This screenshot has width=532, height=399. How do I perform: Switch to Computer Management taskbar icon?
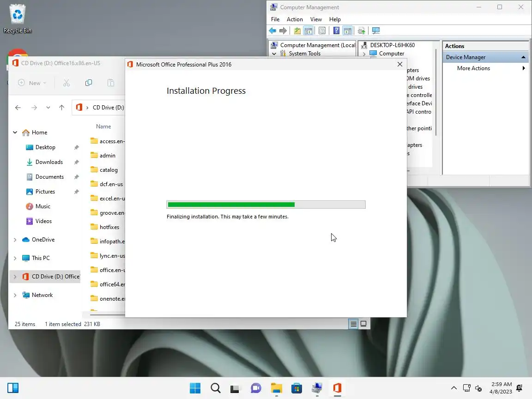pyautogui.click(x=317, y=388)
